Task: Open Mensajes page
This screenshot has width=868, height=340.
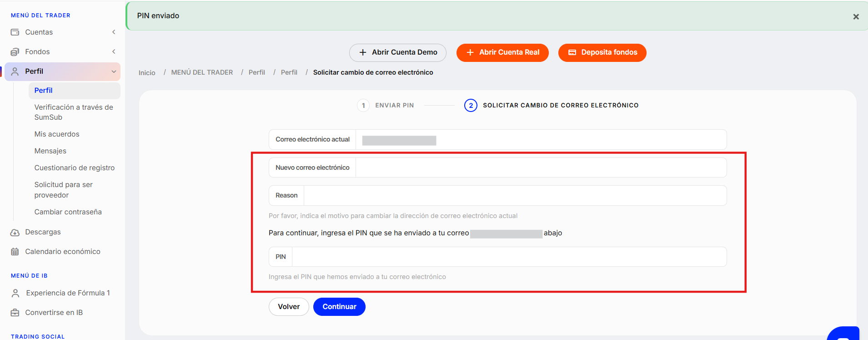Action: [x=50, y=151]
